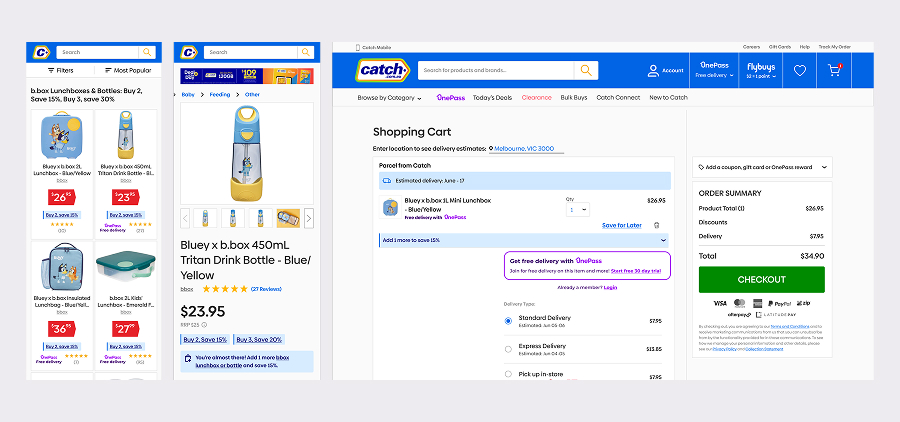The image size is (900, 422).
Task: Open the b.box 2L Kids' Lunchbox Emerald card
Action: point(126,304)
